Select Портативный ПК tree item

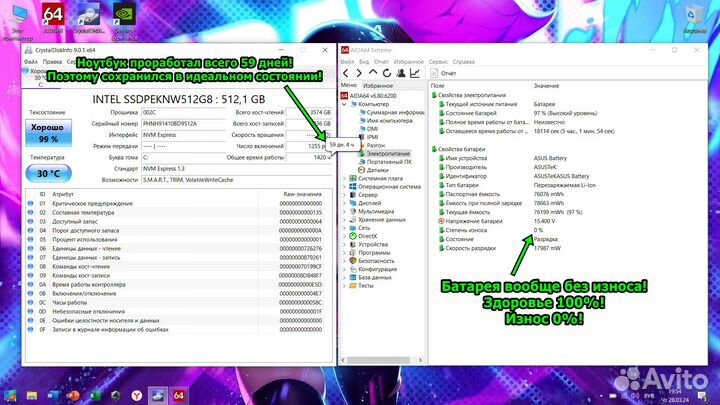point(385,162)
